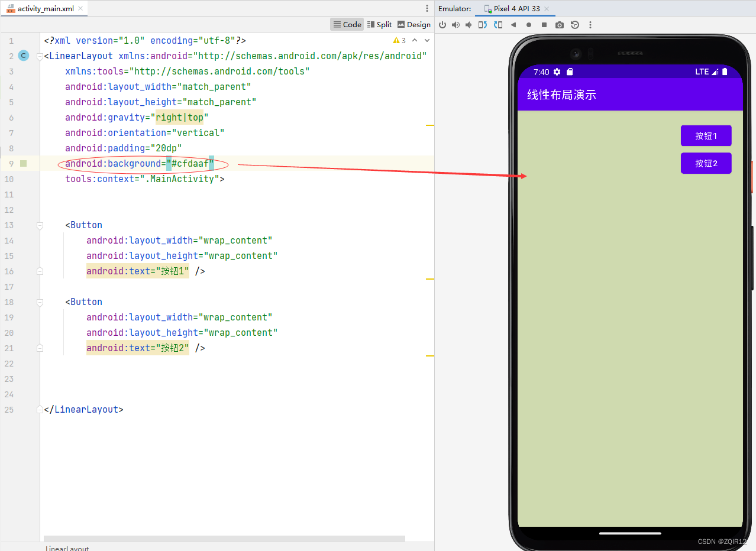Go to previous highlighted error arrow

[415, 41]
